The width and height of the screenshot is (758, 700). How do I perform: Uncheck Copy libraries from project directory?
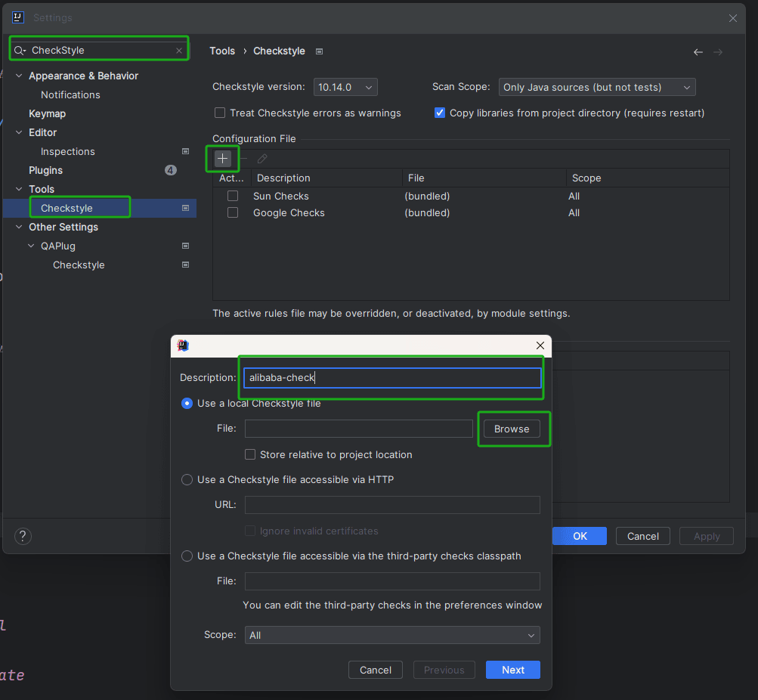(x=440, y=113)
